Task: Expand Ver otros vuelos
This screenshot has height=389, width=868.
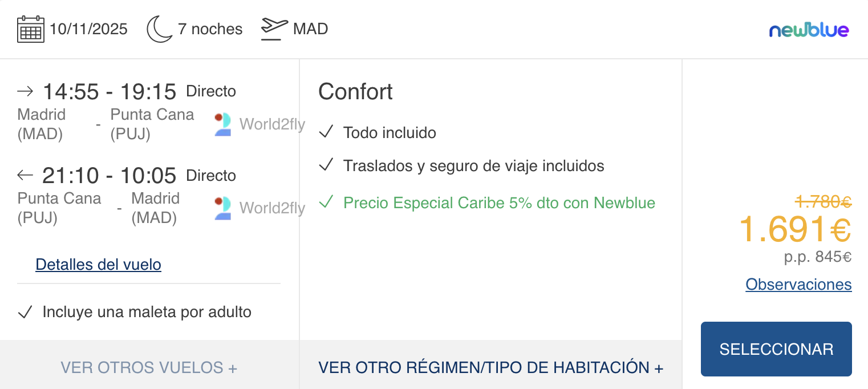Action: click(x=149, y=367)
